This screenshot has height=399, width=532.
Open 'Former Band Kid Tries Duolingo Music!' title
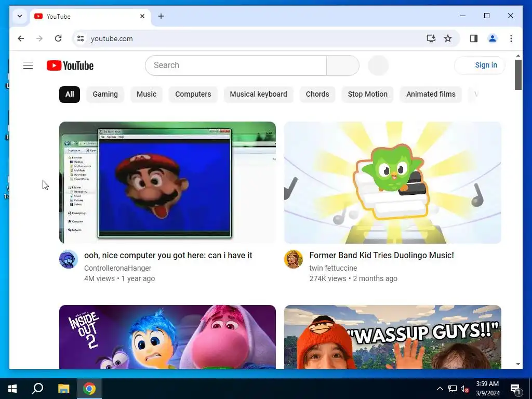click(382, 256)
